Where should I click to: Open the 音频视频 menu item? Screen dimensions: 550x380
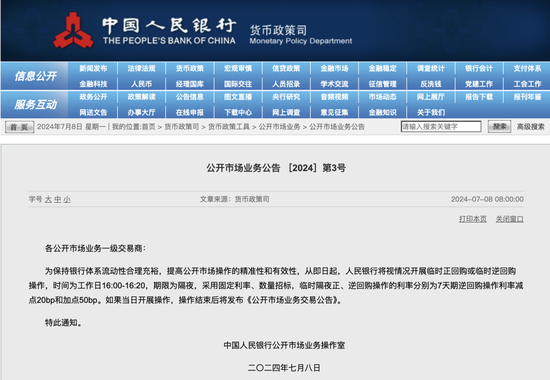coord(335,97)
